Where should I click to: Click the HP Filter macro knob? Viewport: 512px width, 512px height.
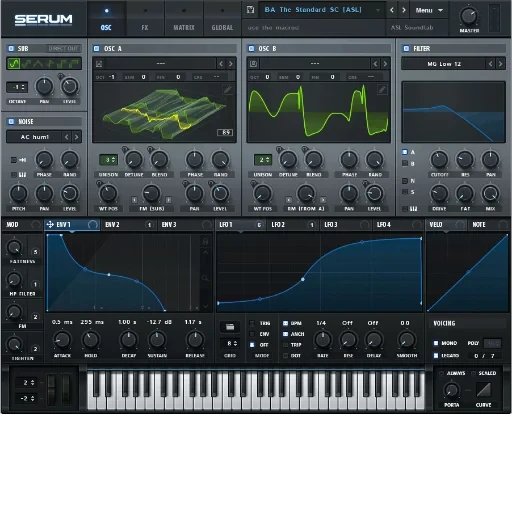(14, 280)
